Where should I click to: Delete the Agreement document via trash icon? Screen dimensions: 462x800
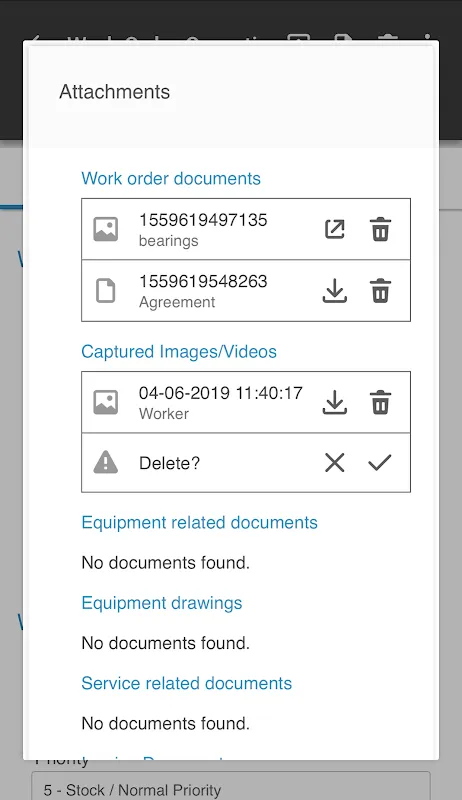(x=380, y=291)
